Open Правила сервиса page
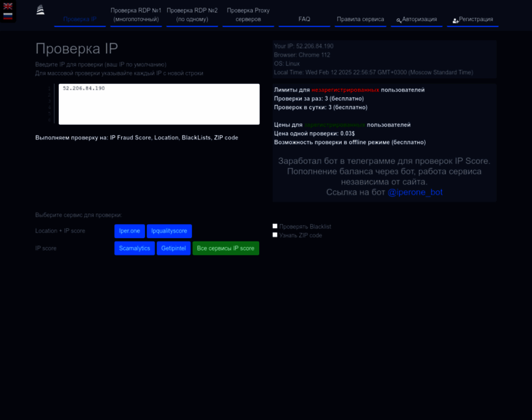532x420 pixels. (x=360, y=20)
